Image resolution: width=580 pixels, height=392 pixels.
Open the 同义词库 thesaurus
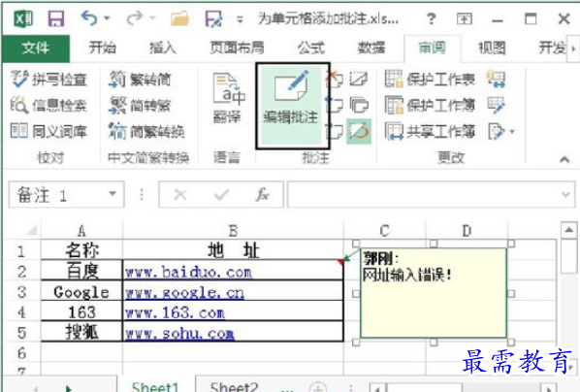[48, 131]
